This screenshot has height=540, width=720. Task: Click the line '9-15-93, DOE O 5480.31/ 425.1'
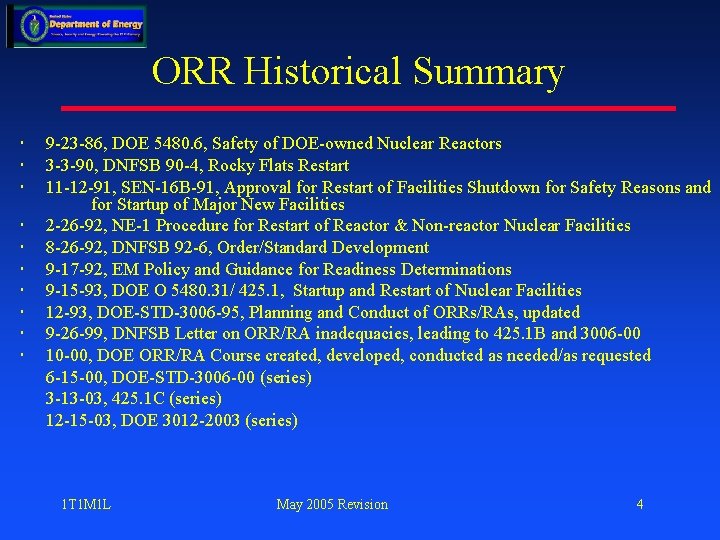click(x=314, y=291)
